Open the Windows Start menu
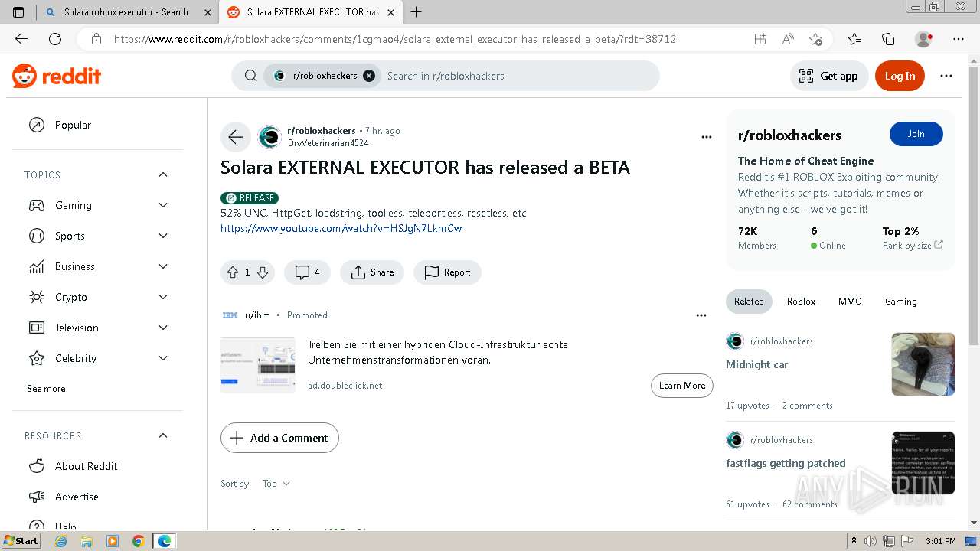This screenshot has height=551, width=980. 21,541
